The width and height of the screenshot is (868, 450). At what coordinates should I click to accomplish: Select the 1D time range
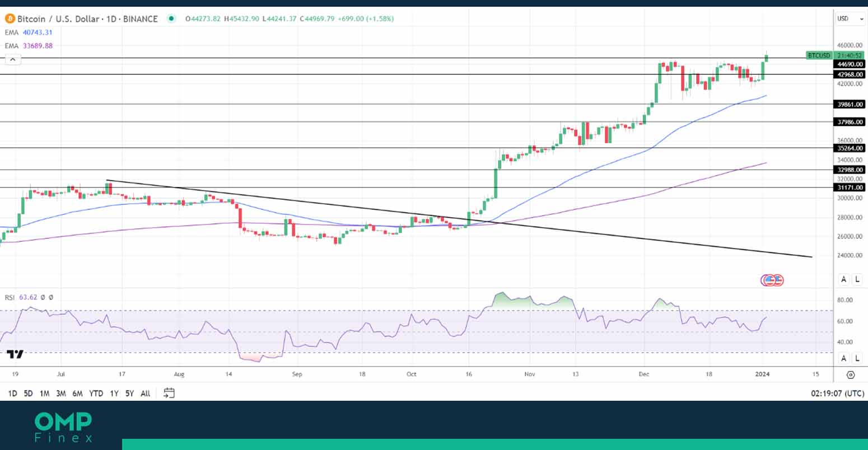[12, 393]
